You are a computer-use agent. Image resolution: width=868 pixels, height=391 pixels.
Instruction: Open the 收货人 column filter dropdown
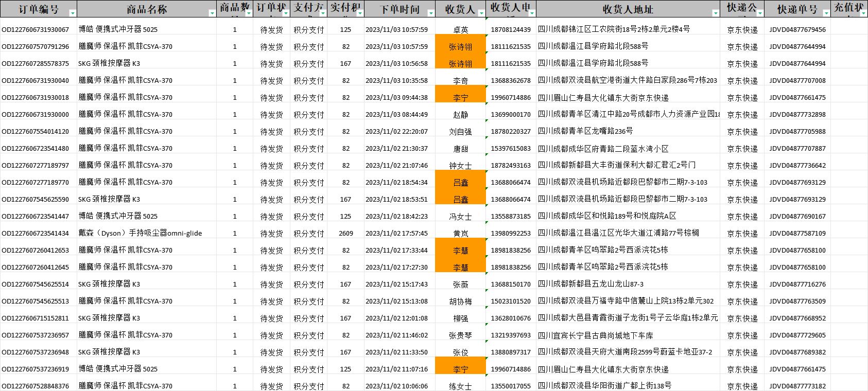point(481,13)
